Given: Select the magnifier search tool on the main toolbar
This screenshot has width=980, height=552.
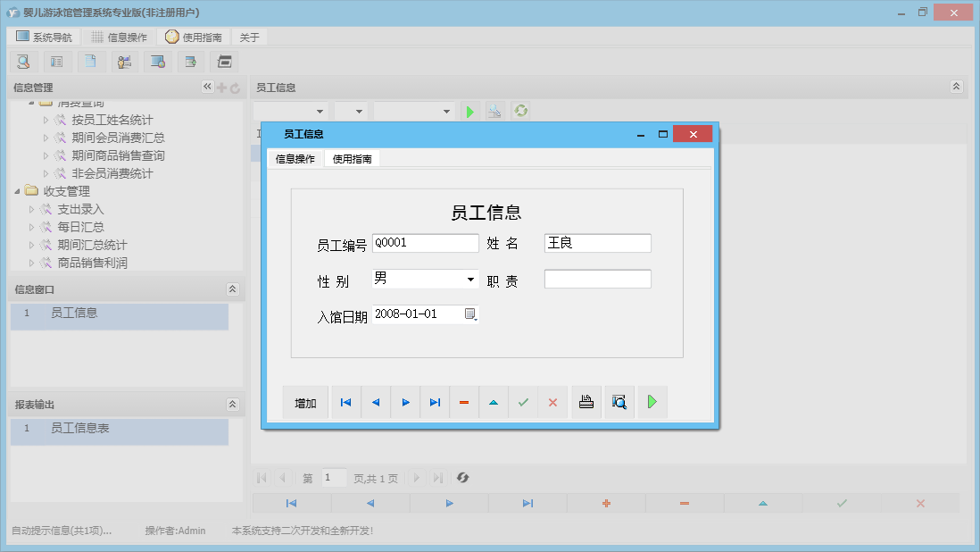Looking at the screenshot, I should tap(23, 62).
